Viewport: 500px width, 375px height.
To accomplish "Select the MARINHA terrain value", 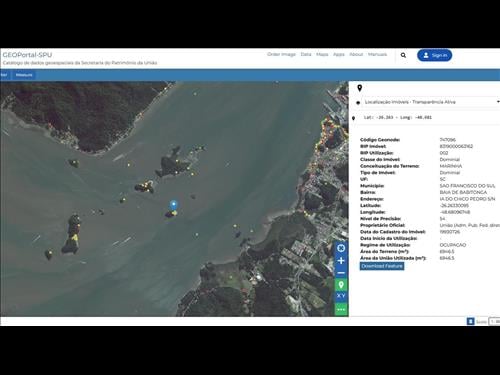I will pyautogui.click(x=451, y=166).
